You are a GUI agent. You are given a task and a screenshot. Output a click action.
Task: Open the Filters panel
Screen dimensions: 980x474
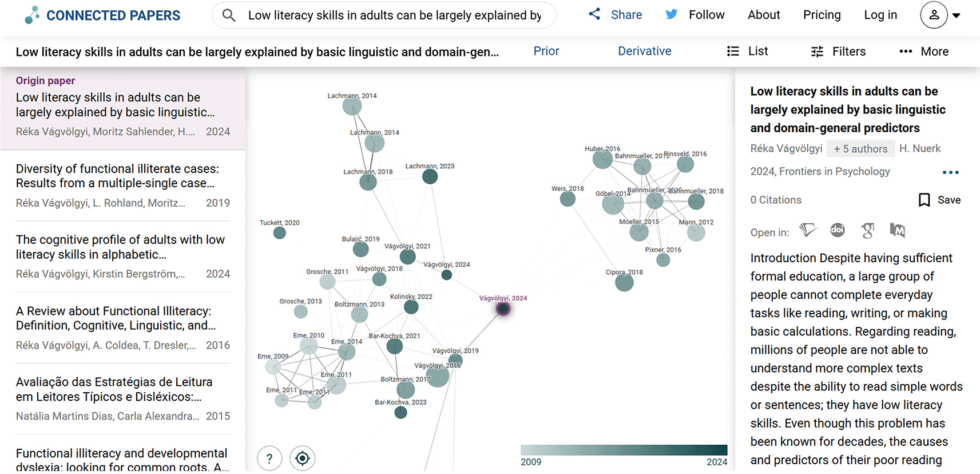[x=839, y=52]
